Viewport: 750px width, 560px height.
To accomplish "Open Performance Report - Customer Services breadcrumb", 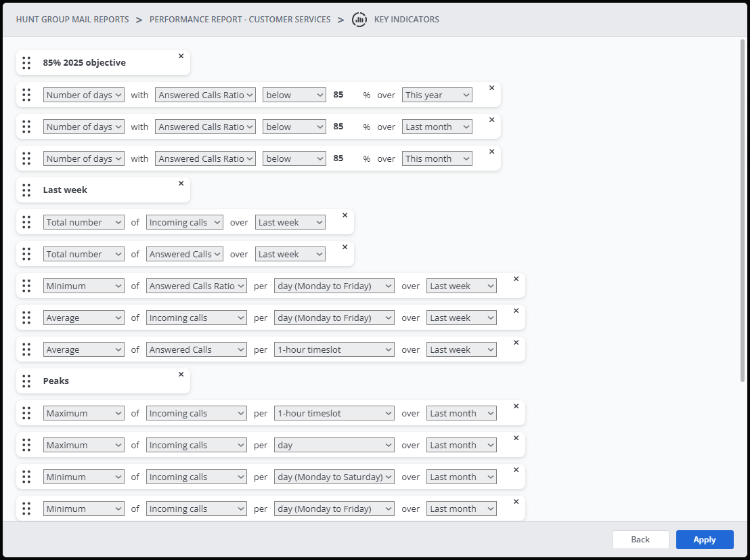I will [x=240, y=20].
